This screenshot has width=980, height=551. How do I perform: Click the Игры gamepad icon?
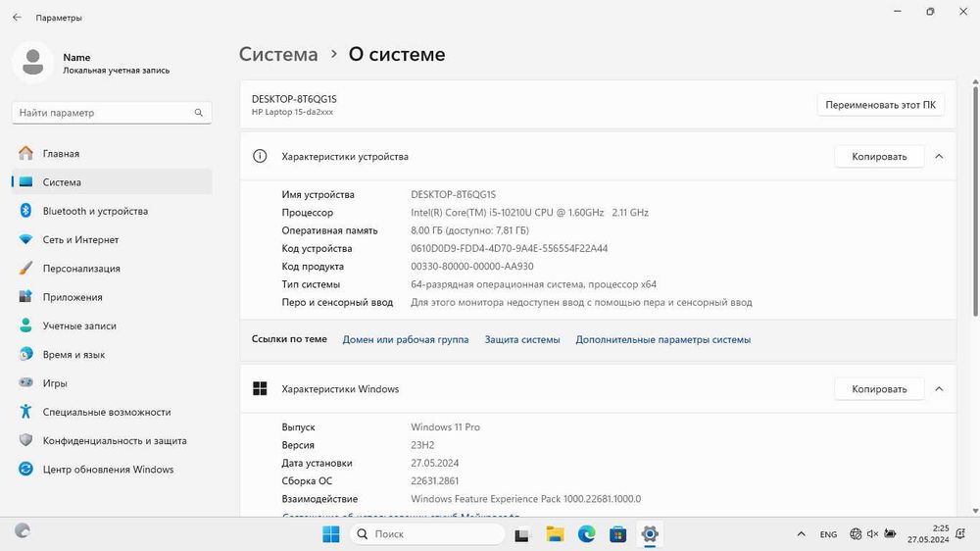point(25,382)
